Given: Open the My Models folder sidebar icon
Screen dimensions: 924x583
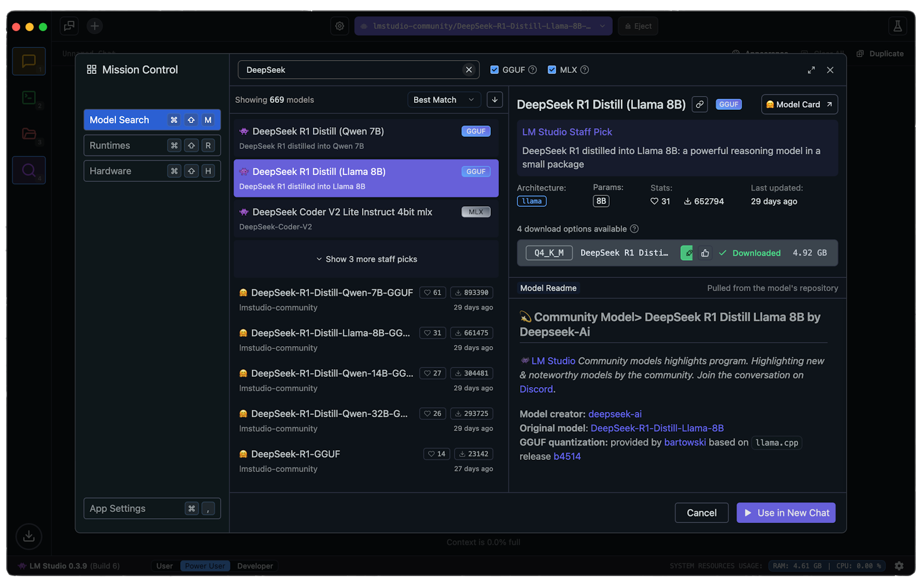Looking at the screenshot, I should 28,134.
